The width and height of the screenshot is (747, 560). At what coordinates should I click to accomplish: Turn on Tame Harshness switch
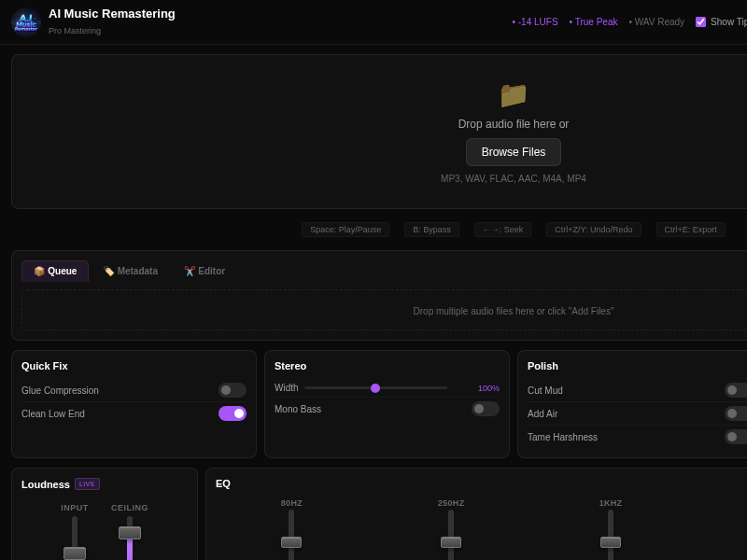click(x=736, y=437)
